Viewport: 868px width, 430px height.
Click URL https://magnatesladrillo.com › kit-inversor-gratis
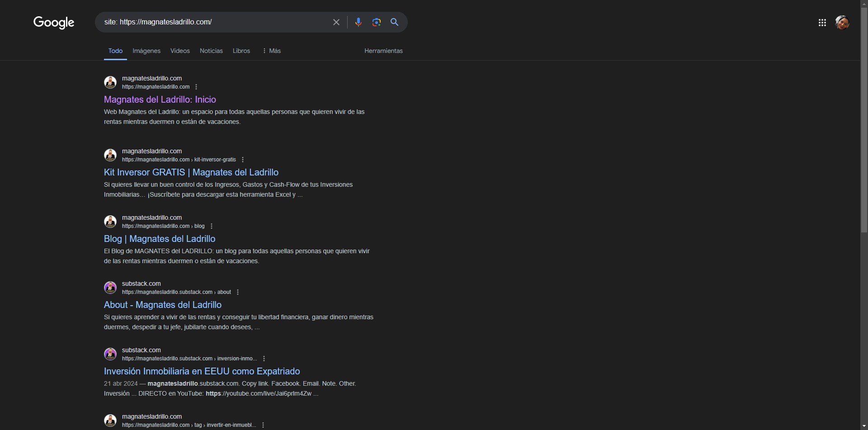tap(179, 160)
